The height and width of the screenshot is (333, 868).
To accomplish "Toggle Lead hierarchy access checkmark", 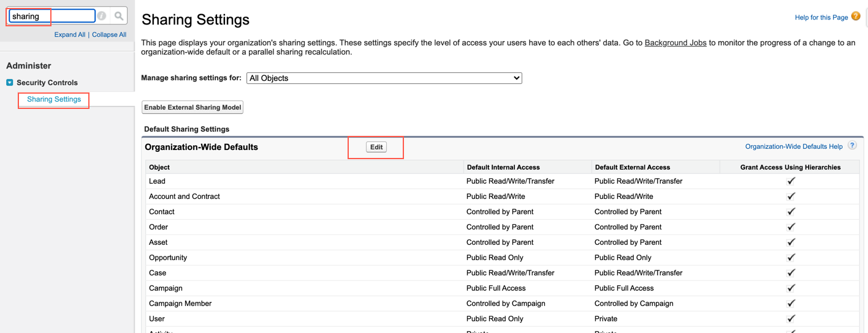I will click(x=791, y=181).
